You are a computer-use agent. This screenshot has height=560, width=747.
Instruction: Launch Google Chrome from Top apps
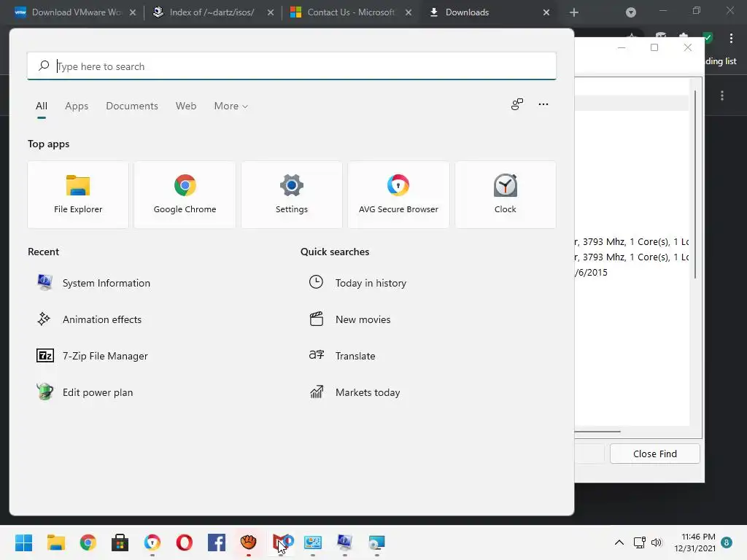(185, 195)
